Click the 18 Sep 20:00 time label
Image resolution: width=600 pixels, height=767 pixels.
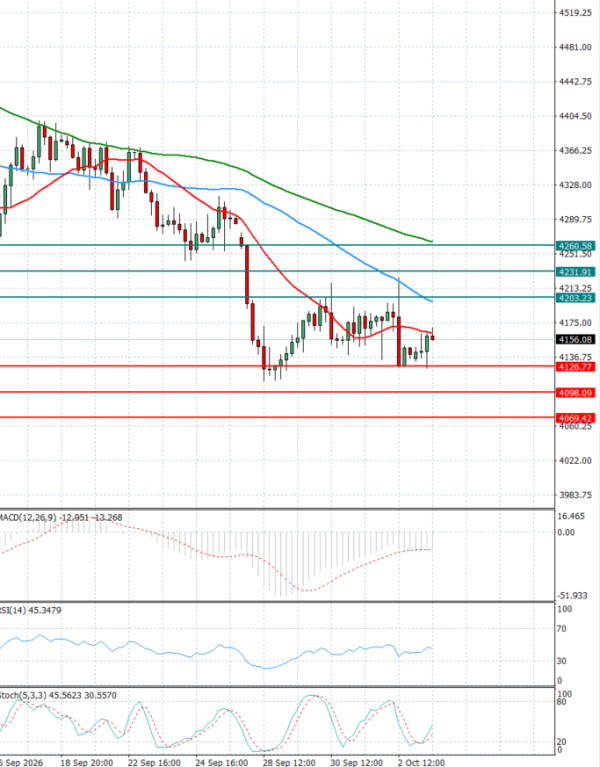87,763
